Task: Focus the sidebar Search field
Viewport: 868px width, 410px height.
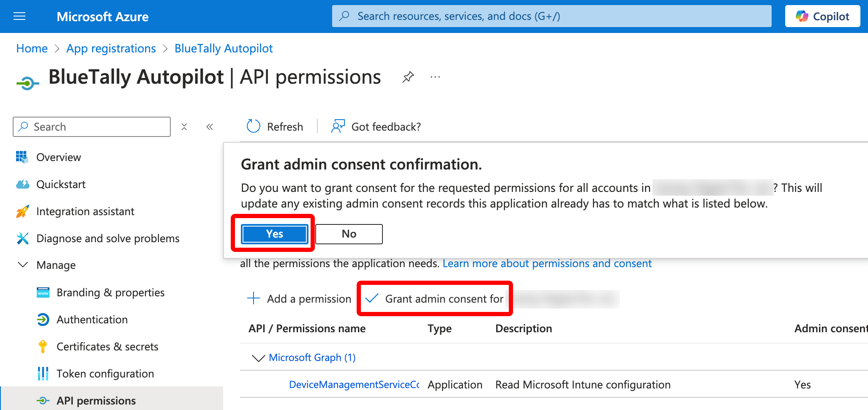Action: point(92,127)
